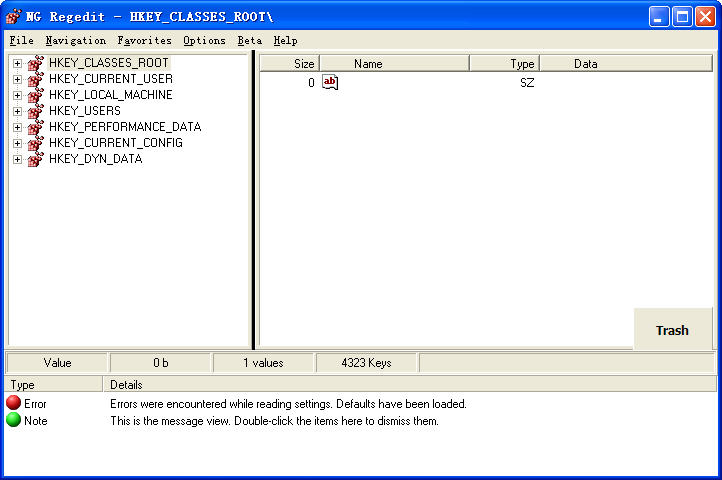The image size is (722, 480).
Task: Click the Type column header in value list
Action: (505, 64)
